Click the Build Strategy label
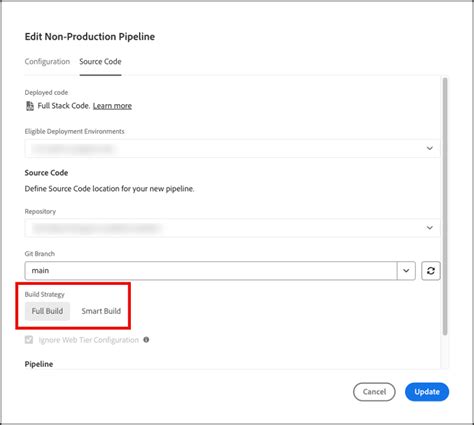This screenshot has width=474, height=425. click(44, 294)
